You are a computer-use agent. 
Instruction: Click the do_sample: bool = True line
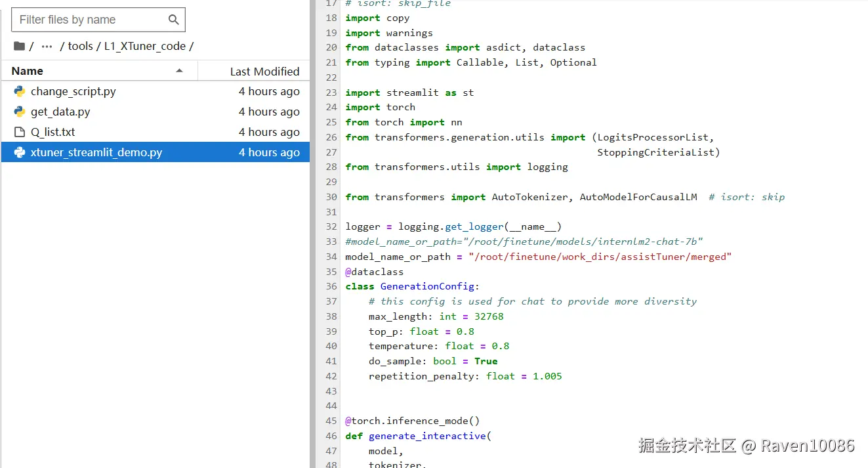coord(433,361)
